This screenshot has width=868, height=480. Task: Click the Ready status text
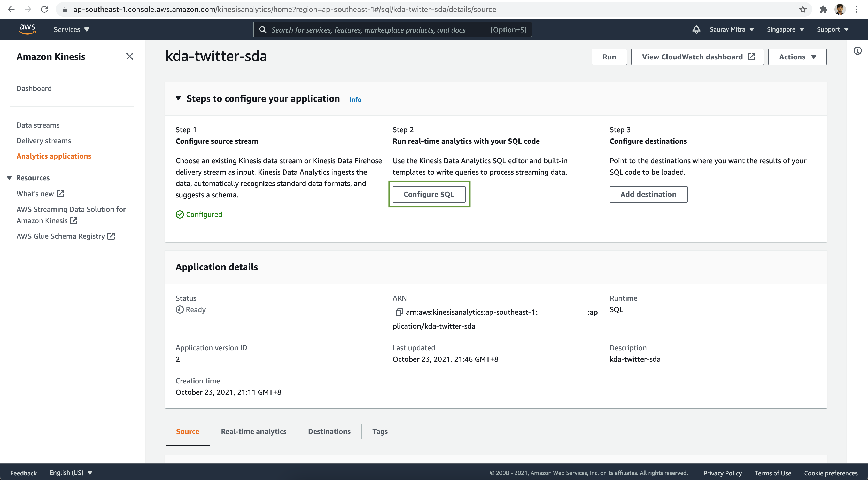pos(196,309)
